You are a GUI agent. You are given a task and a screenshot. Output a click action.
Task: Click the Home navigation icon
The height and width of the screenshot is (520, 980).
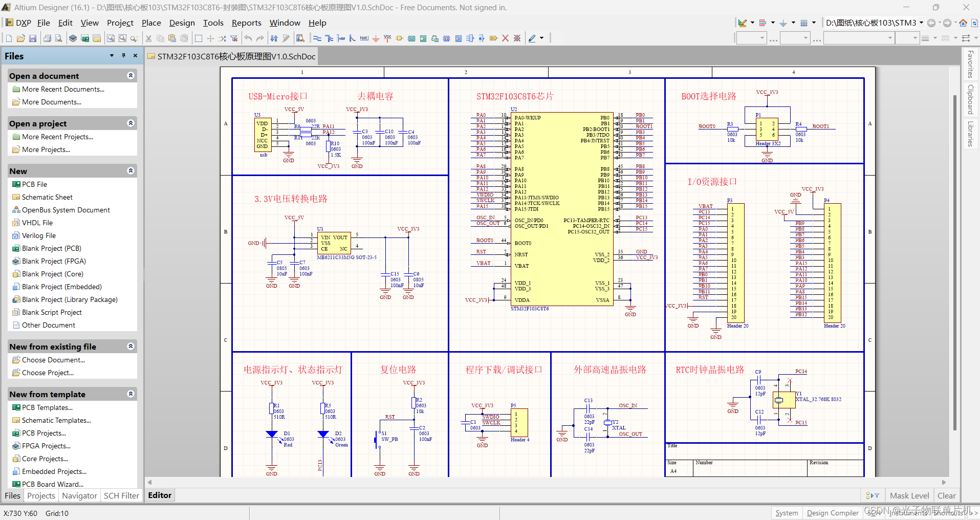pos(963,23)
